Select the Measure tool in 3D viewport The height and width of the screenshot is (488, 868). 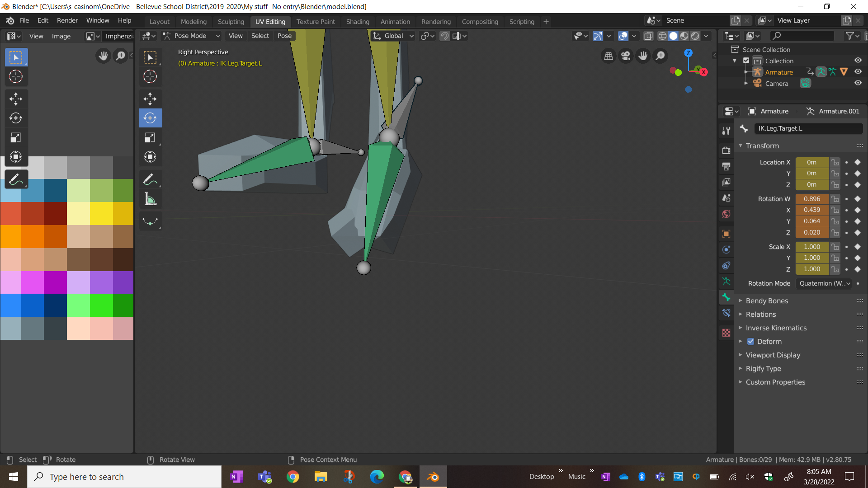click(x=150, y=199)
